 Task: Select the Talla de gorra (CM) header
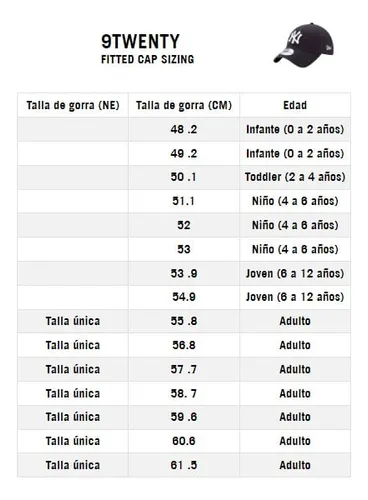coord(184,105)
